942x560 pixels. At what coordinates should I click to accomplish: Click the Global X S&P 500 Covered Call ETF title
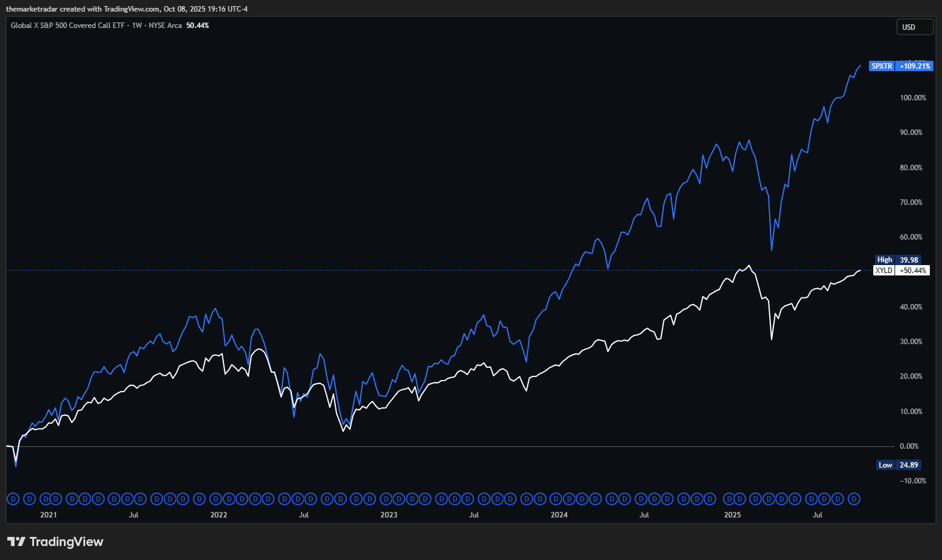coord(67,26)
